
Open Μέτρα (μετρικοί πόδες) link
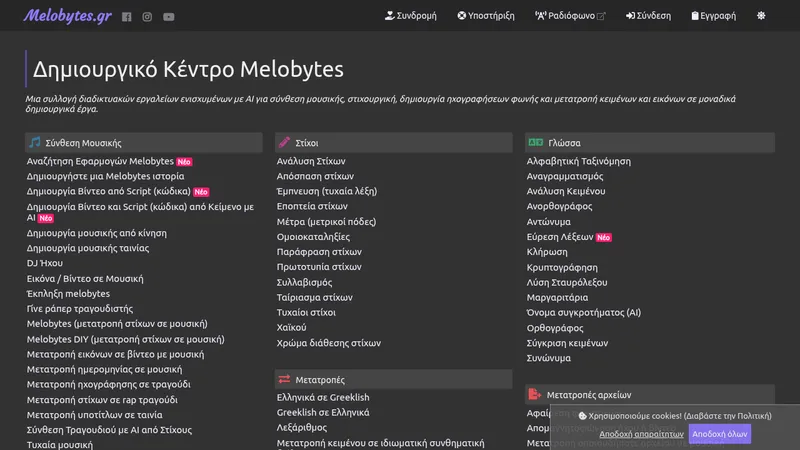[327, 222]
